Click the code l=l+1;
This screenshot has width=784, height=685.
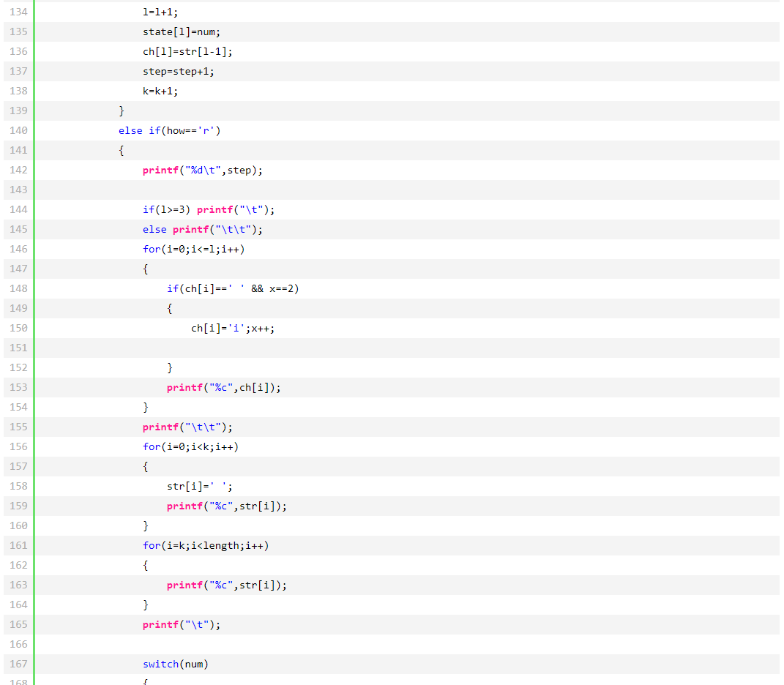[160, 12]
